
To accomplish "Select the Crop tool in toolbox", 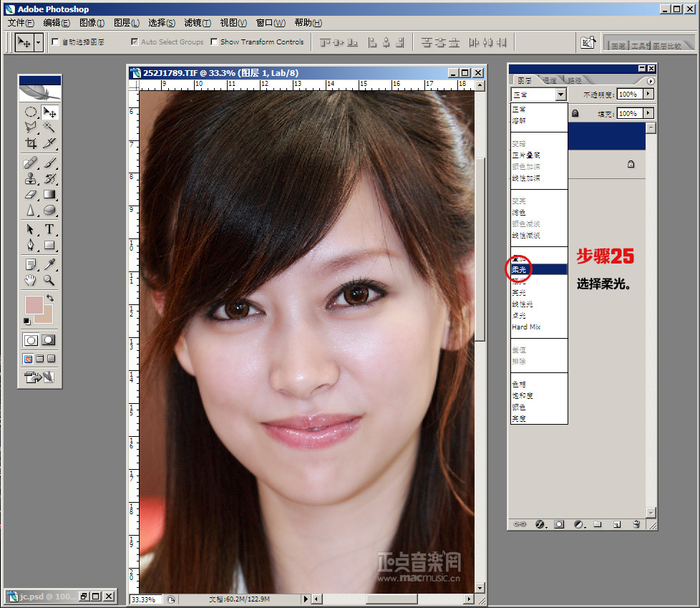I will coord(31,143).
